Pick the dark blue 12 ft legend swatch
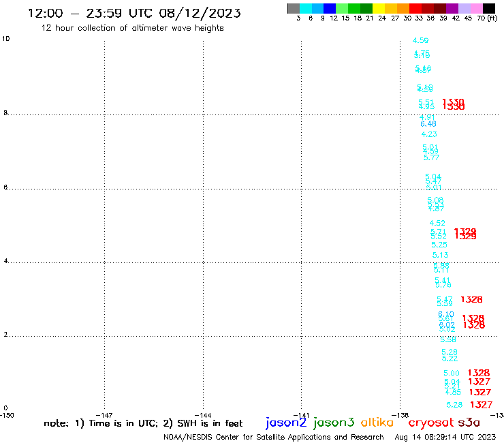The width and height of the screenshot is (504, 443). click(x=330, y=8)
